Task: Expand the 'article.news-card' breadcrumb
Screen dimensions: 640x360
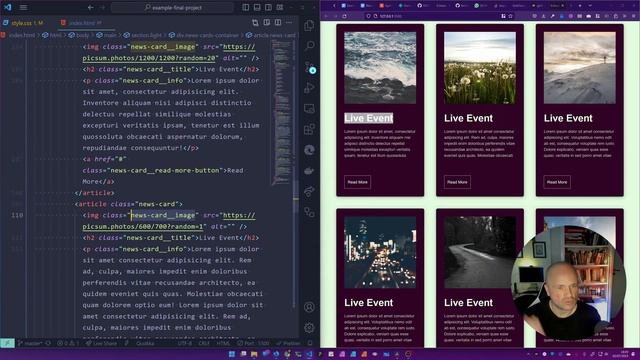Action: [271, 35]
